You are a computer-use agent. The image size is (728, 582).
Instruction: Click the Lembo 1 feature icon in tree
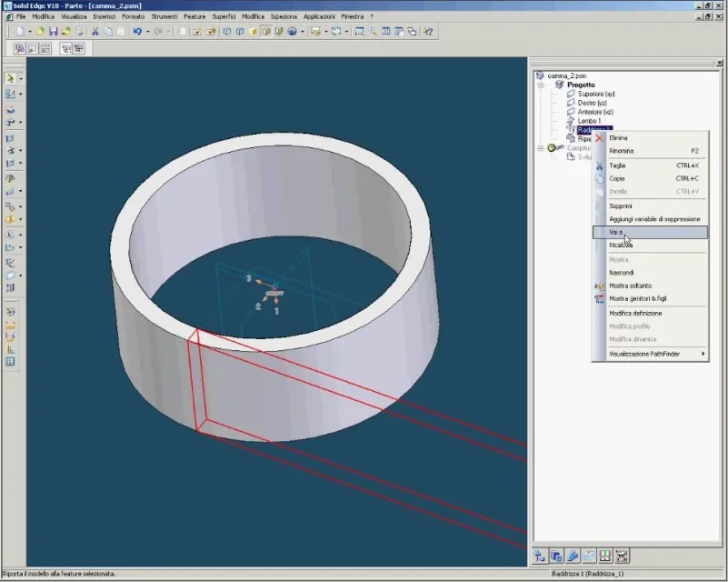coord(571,121)
